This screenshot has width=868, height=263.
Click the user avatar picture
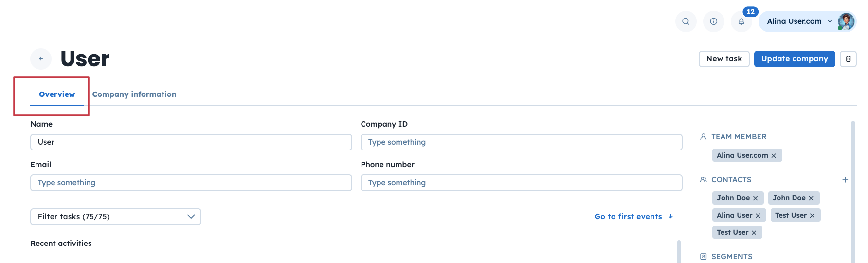point(846,21)
